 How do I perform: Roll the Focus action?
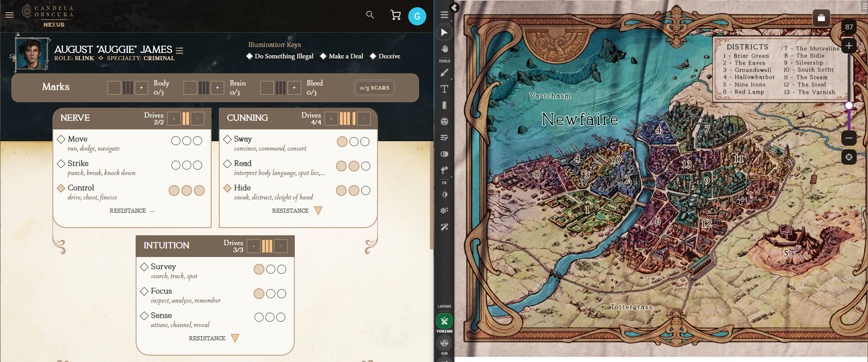(x=161, y=291)
